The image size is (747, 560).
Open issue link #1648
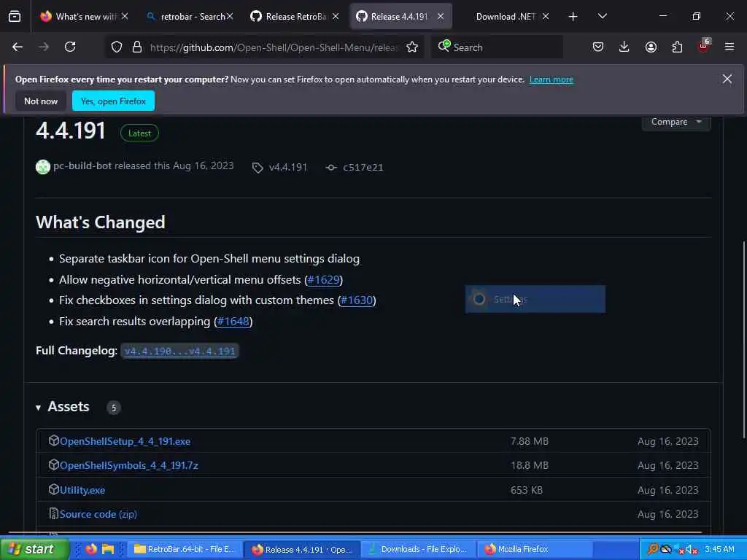pos(233,322)
